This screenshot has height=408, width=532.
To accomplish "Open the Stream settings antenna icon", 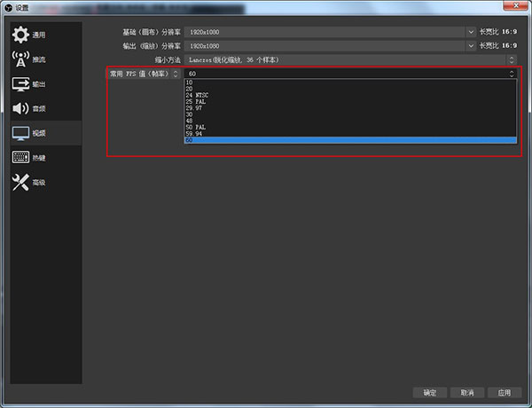I will 20,59.
